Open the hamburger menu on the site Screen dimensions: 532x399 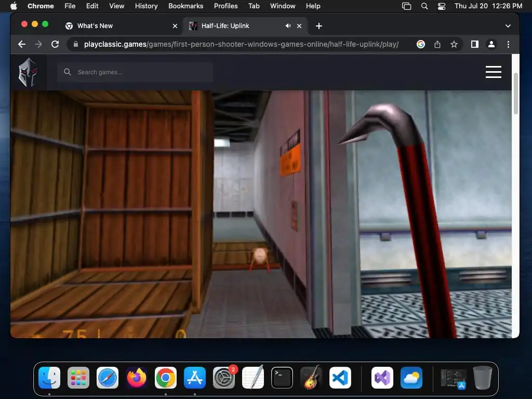click(x=494, y=72)
